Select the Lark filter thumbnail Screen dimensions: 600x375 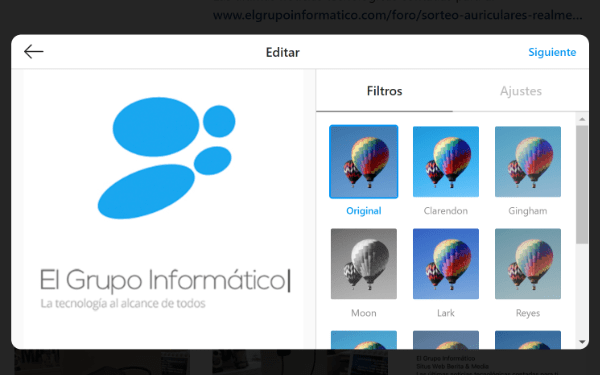446,264
